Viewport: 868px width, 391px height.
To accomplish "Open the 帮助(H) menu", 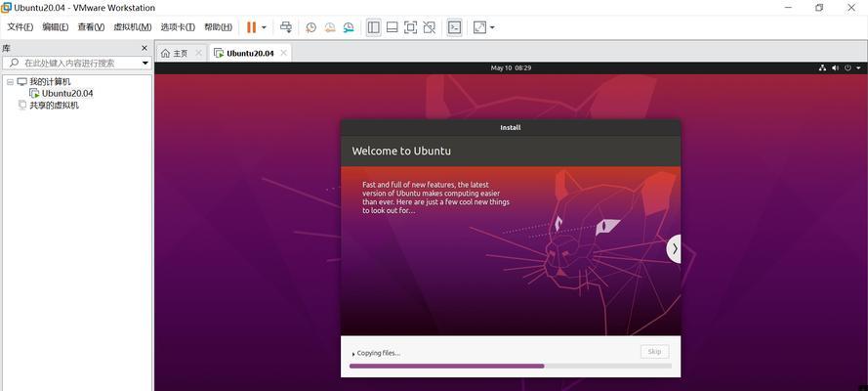I will [218, 27].
